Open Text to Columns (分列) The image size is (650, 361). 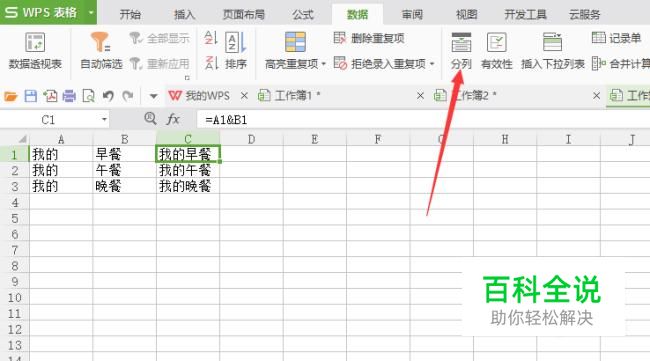tap(461, 51)
